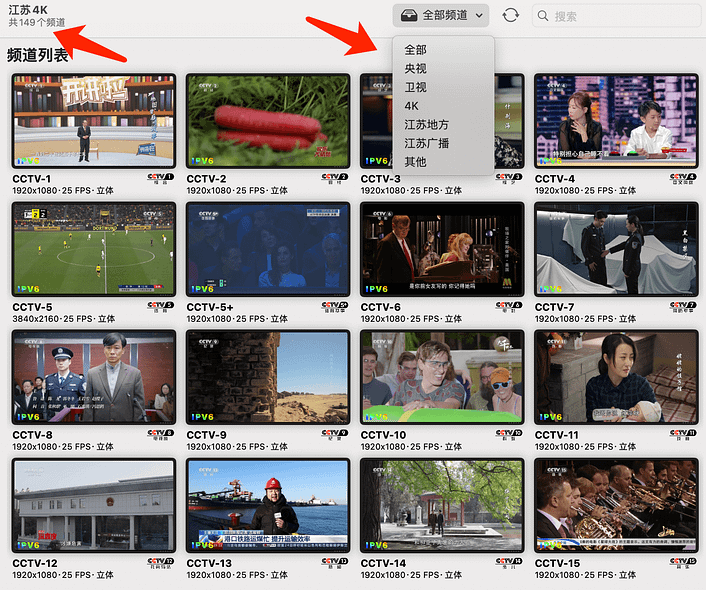Click the CCTV-12 logo icon
The width and height of the screenshot is (706, 590).
[x=161, y=563]
